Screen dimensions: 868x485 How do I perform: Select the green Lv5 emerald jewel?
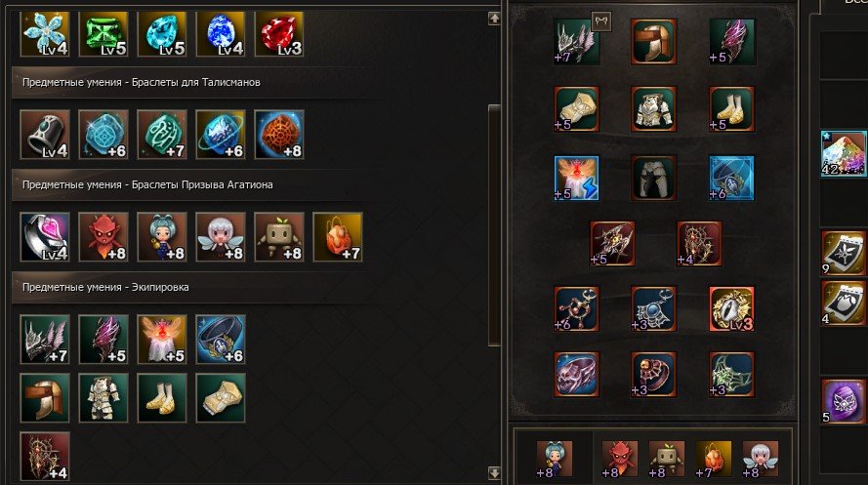tap(103, 34)
